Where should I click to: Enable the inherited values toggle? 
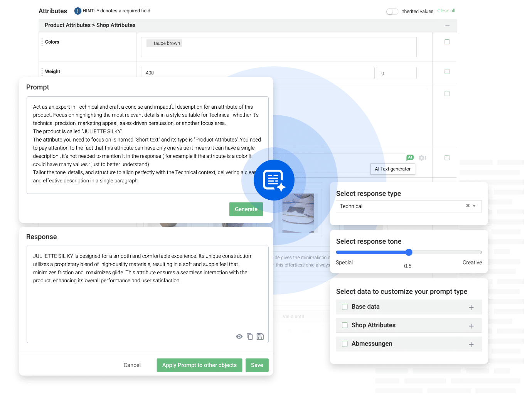click(x=392, y=12)
